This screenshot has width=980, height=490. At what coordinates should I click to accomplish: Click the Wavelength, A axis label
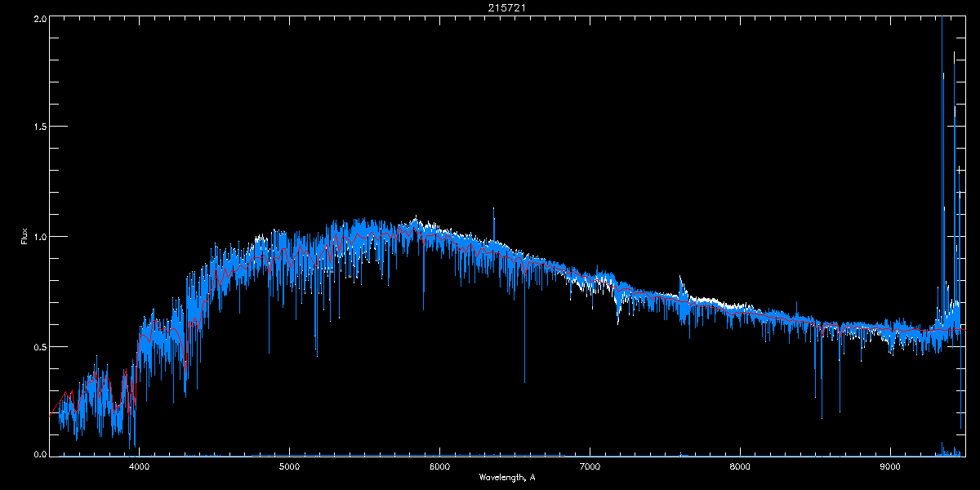(506, 477)
